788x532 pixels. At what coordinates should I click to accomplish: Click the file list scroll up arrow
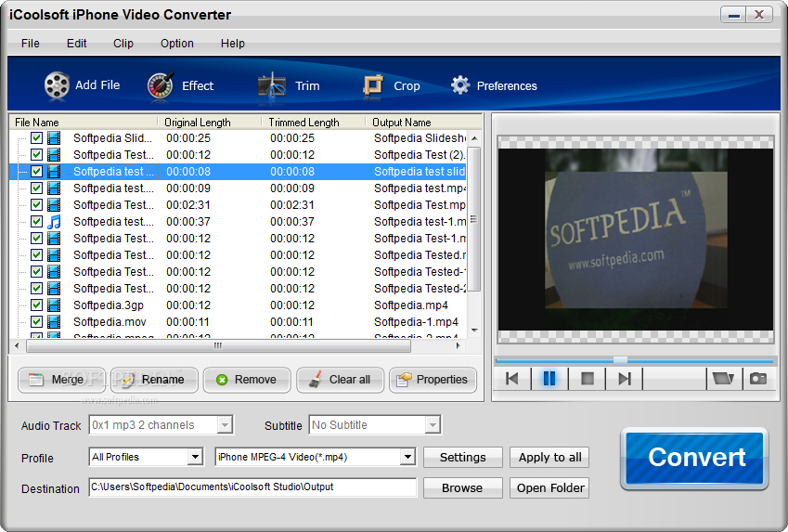tap(474, 137)
